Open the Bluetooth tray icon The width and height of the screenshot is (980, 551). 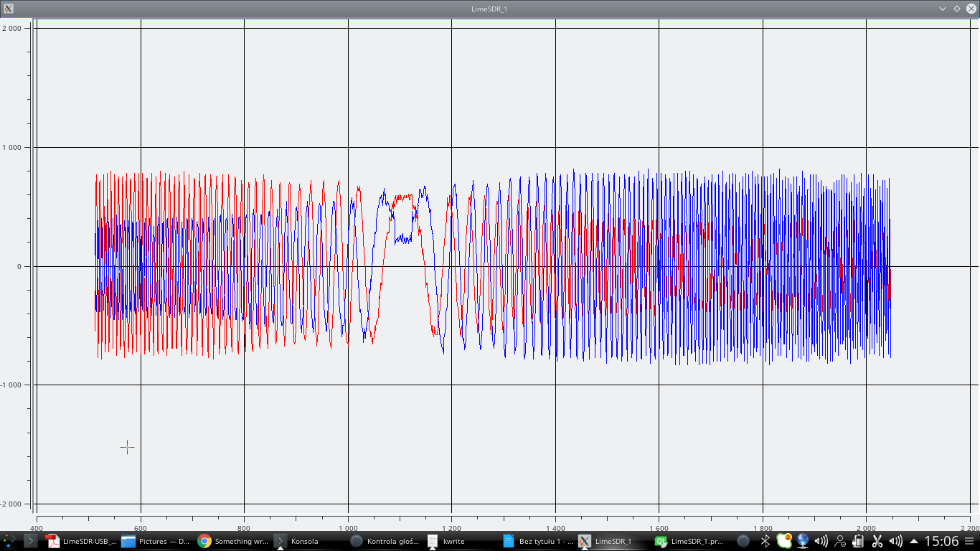click(x=765, y=541)
